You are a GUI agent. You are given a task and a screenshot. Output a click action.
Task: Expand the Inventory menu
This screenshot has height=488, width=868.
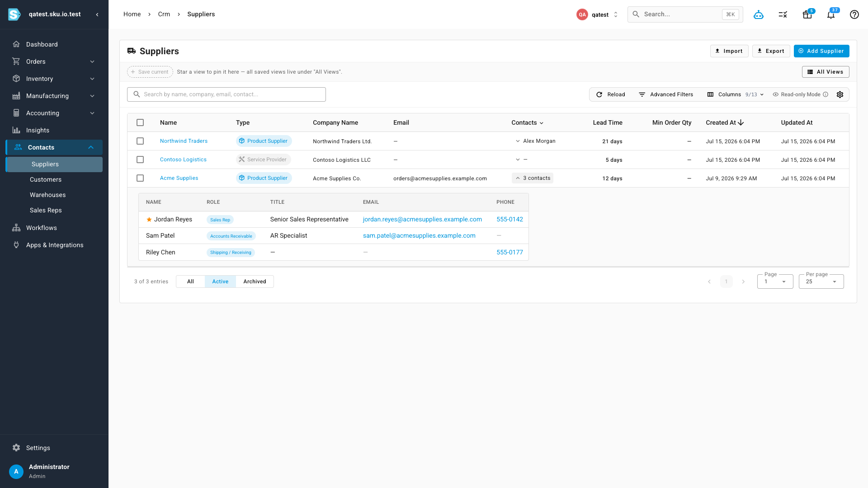point(54,79)
